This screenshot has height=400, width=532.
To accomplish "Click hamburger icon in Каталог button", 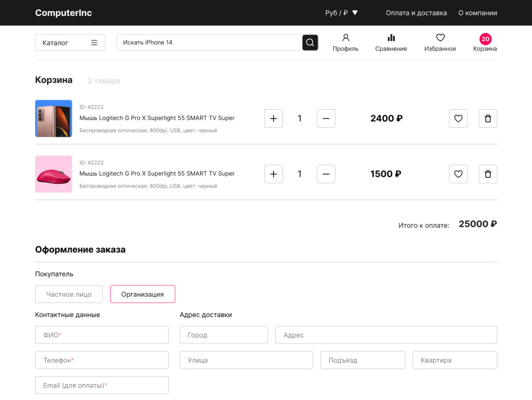I will (x=94, y=43).
